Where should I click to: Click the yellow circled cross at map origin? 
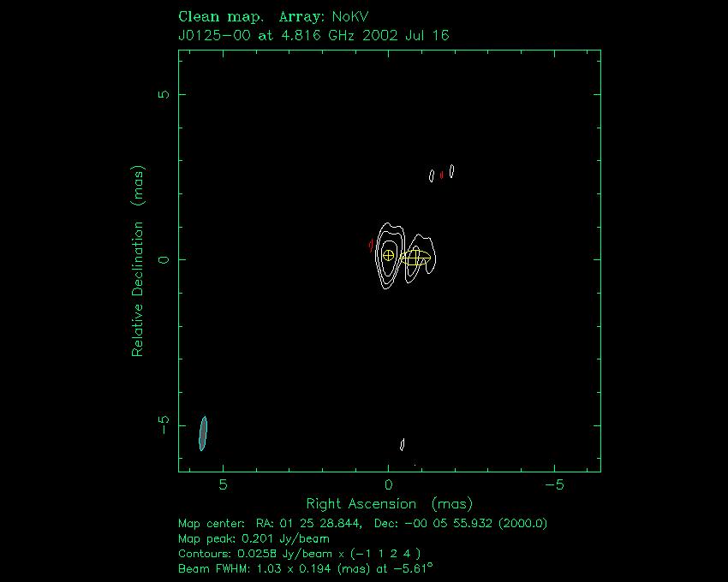pos(389,255)
